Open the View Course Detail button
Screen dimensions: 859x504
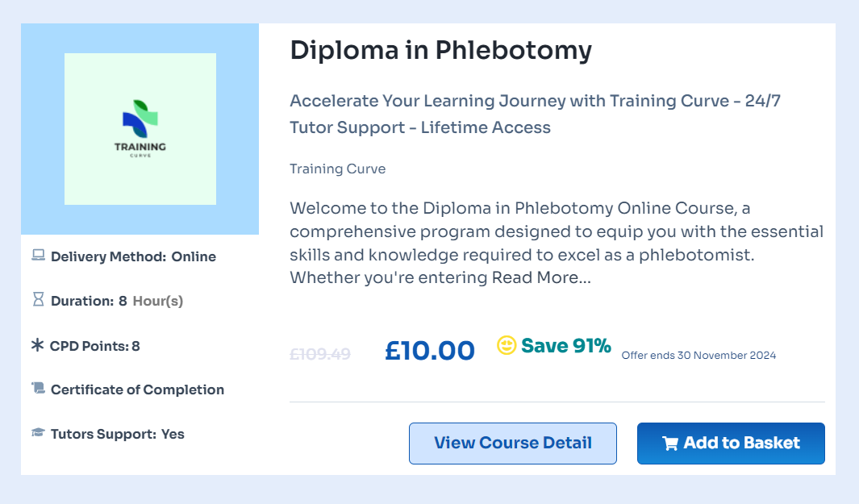(512, 444)
